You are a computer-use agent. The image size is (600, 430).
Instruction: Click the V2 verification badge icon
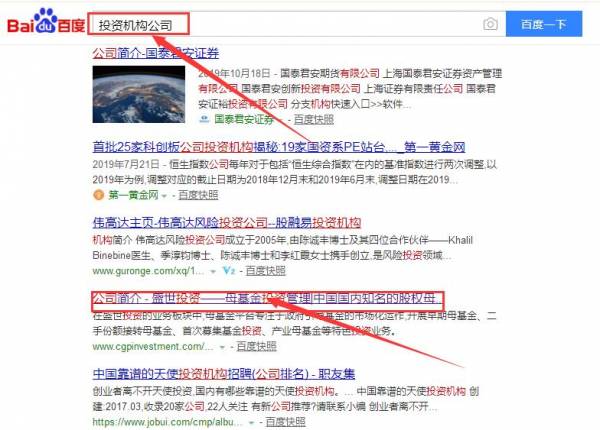[229, 271]
